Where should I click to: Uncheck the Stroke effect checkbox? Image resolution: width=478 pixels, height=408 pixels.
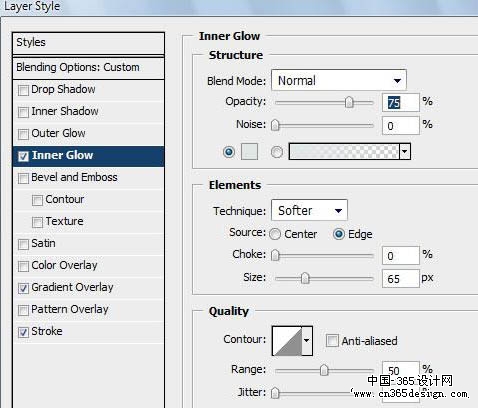point(23,332)
